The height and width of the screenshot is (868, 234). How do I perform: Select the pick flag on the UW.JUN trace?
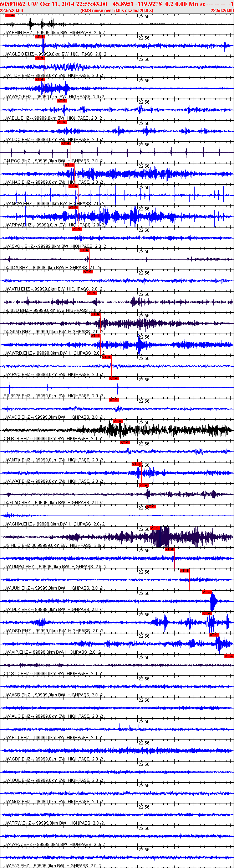(x=185, y=571)
